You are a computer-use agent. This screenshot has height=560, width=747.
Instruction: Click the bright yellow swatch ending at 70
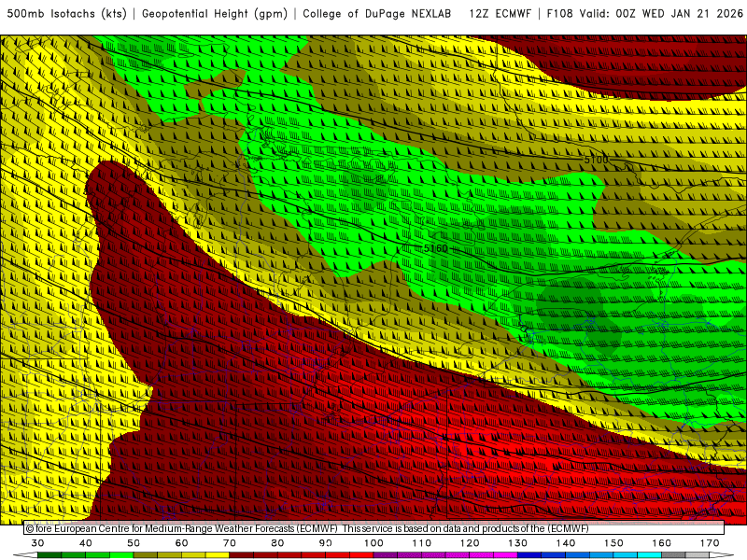[x=218, y=555]
